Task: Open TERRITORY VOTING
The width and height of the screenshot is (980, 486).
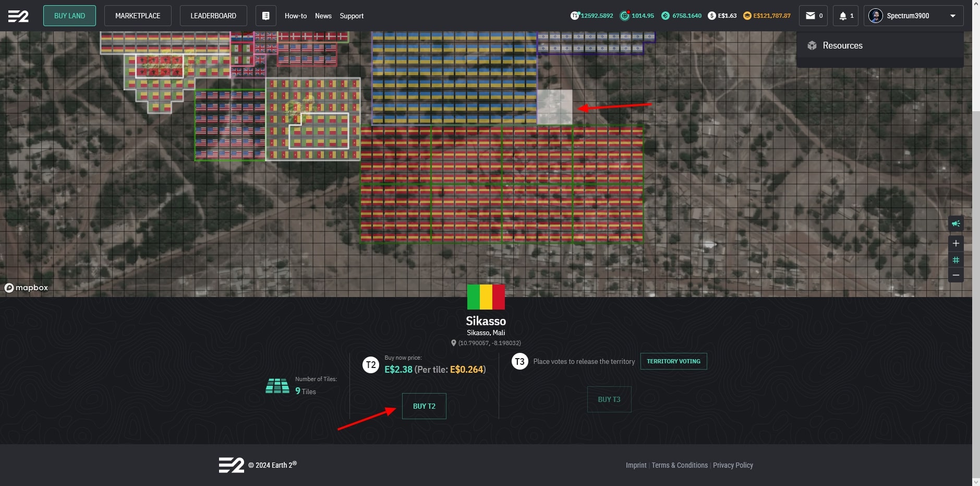Action: 673,361
